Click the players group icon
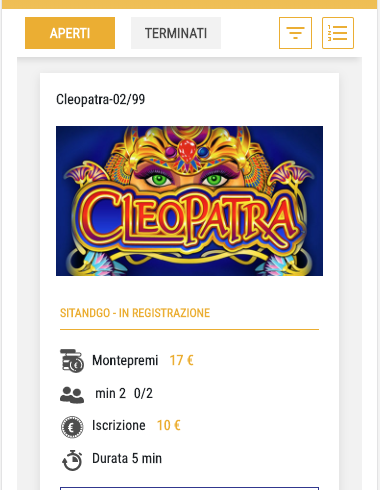The image size is (380, 490). point(72,395)
